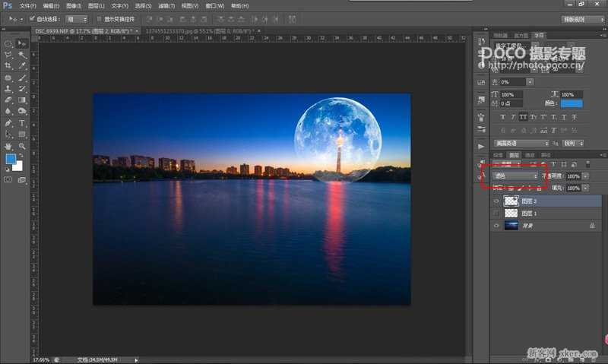Image resolution: width=608 pixels, height=364 pixels.
Task: Select the Pen tool
Action: (8, 123)
